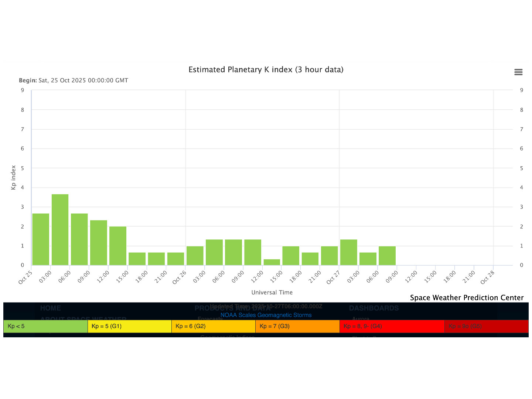Click the shortest bar at Oct 26 12:00

(272, 262)
